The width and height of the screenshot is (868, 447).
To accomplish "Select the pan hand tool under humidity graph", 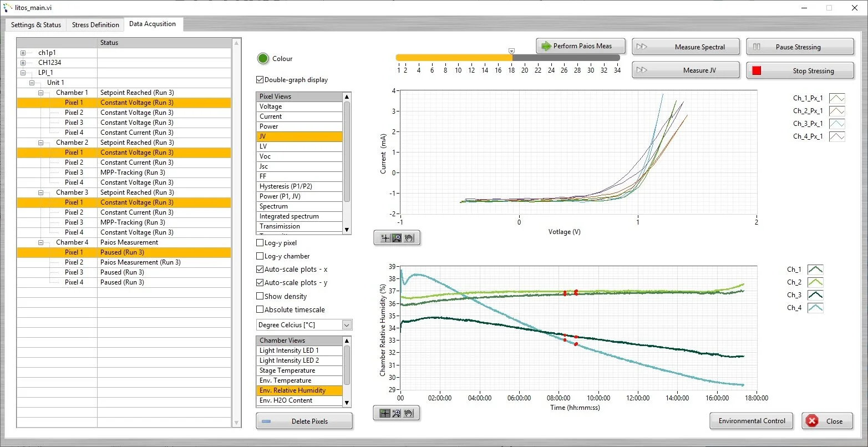I will click(x=409, y=413).
